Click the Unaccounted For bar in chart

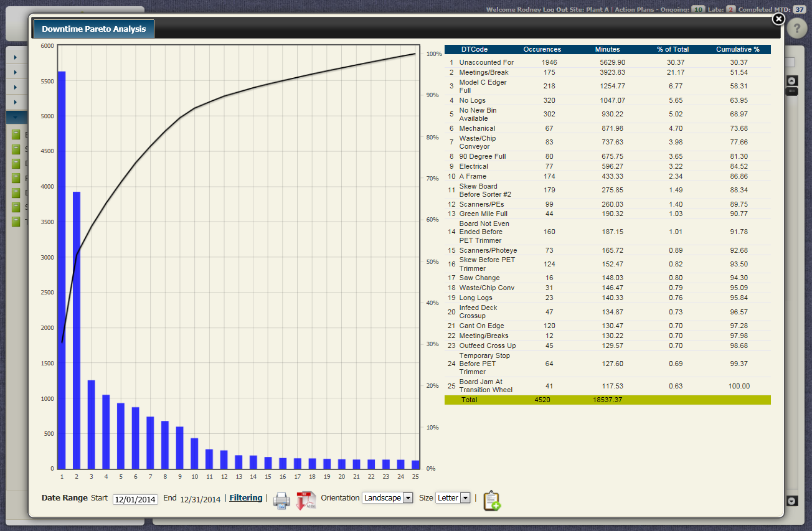click(62, 270)
